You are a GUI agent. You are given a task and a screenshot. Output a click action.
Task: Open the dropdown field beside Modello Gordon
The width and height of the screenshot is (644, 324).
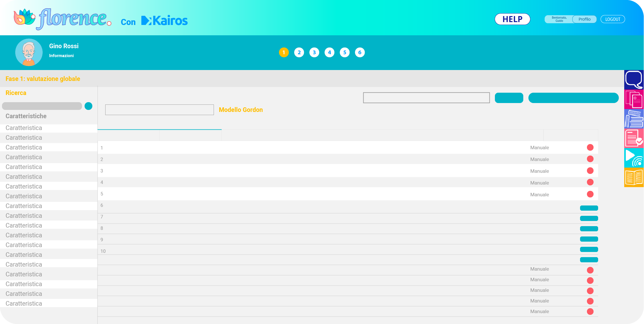click(159, 110)
